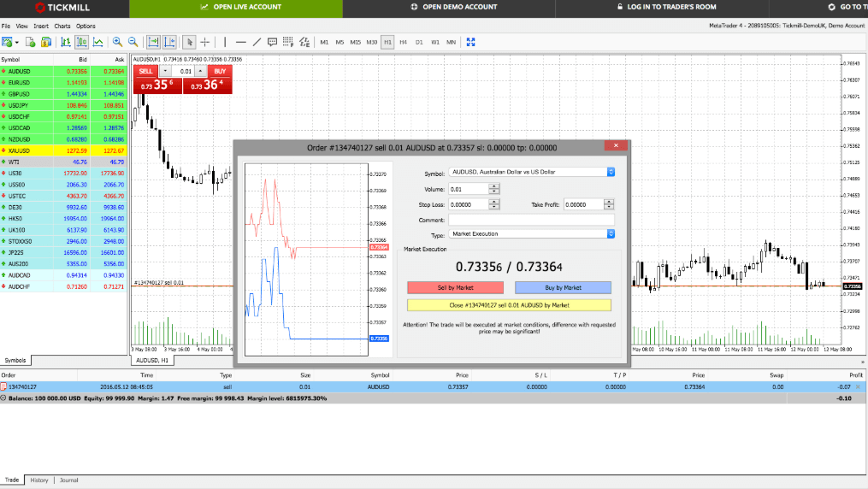The image size is (868, 489).
Task: Click the Sell by Market button
Action: [456, 287]
